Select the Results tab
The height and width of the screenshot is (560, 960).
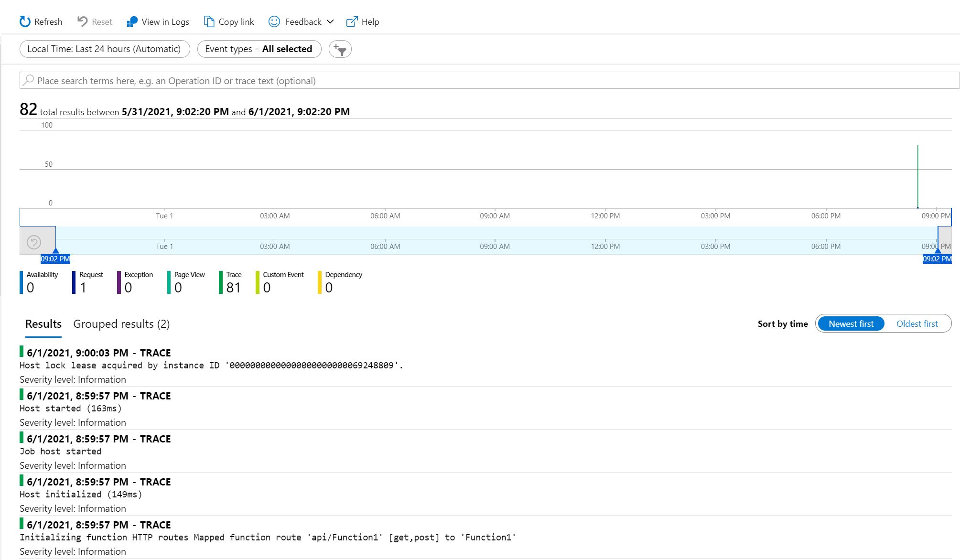tap(43, 323)
